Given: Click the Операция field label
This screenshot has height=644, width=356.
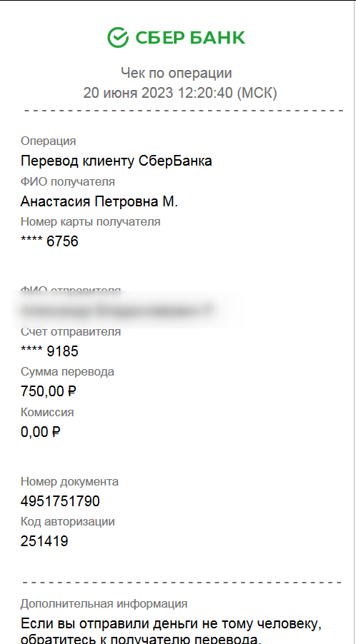Looking at the screenshot, I should pos(48,141).
